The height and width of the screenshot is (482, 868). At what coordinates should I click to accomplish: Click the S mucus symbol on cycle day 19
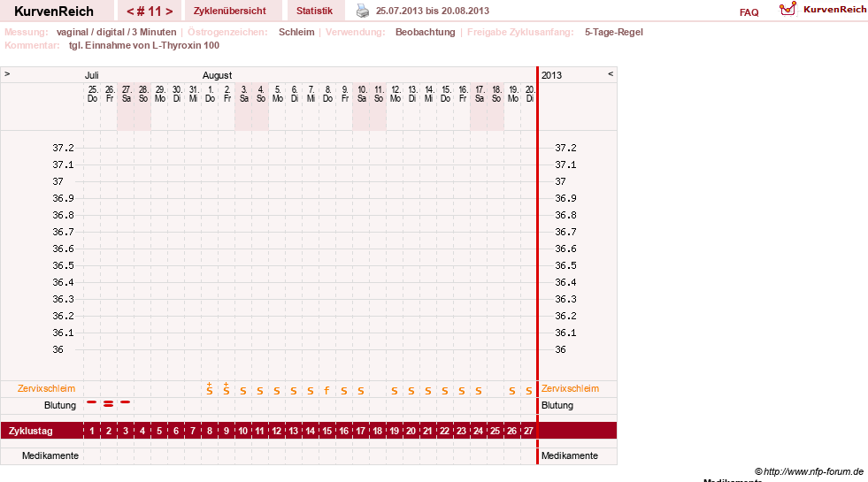pos(394,391)
